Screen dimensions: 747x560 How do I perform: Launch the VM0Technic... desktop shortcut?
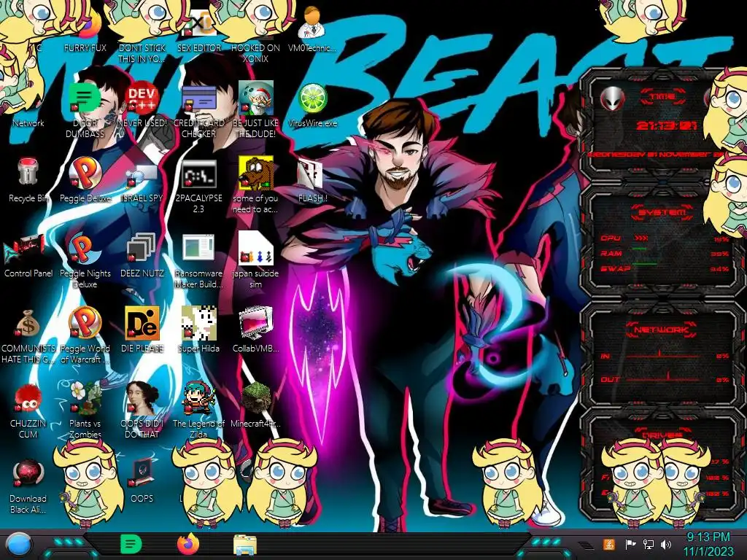[312, 29]
